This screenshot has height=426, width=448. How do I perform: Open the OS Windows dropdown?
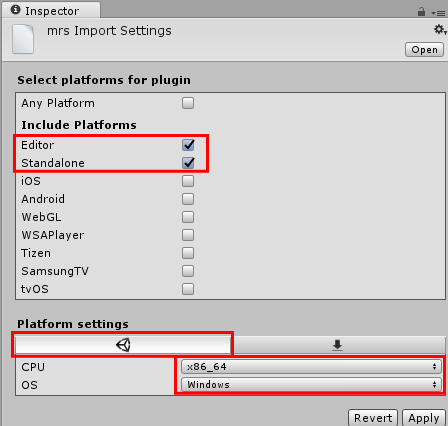tap(311, 385)
